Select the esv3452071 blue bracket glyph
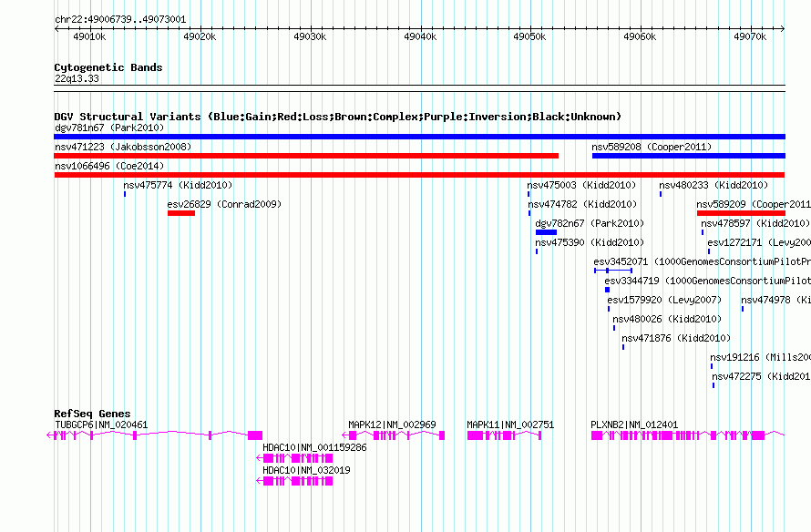811x532 pixels. pos(613,271)
